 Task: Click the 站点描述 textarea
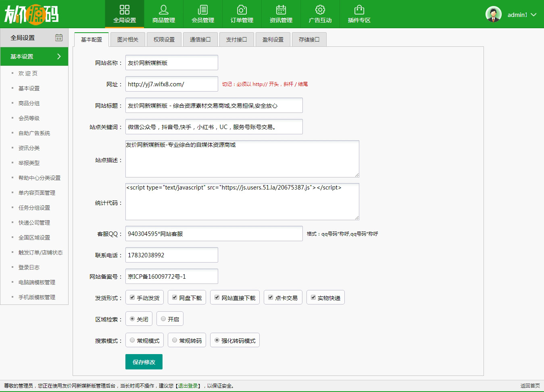(242, 159)
